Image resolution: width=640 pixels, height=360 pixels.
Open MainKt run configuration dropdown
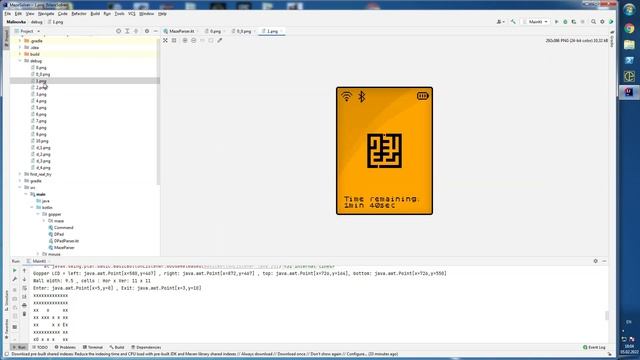[536, 22]
